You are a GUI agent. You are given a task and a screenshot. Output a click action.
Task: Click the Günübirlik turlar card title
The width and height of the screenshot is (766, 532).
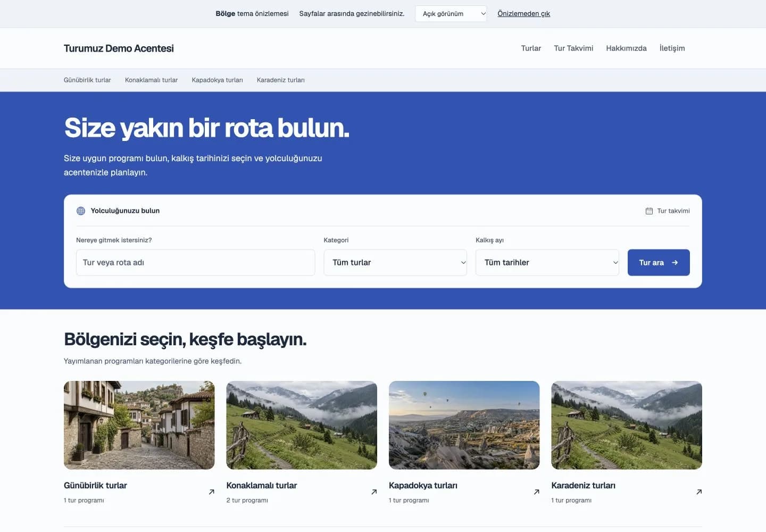click(95, 486)
